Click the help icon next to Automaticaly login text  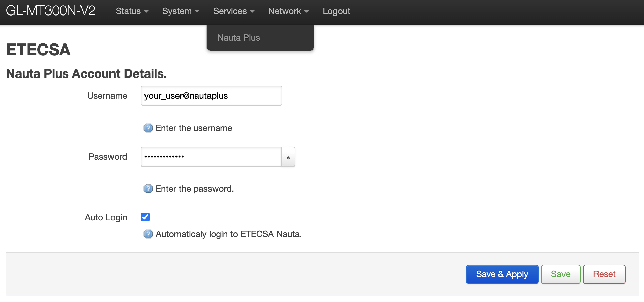coord(148,234)
